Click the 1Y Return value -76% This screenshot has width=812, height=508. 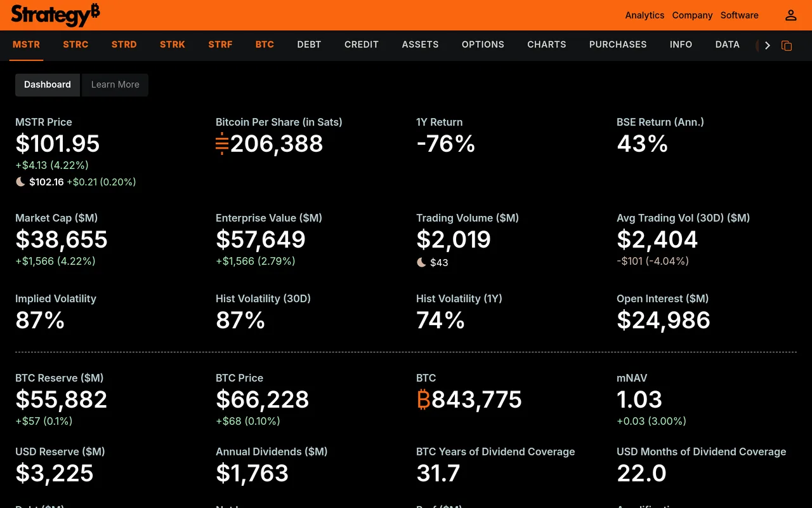(x=445, y=144)
